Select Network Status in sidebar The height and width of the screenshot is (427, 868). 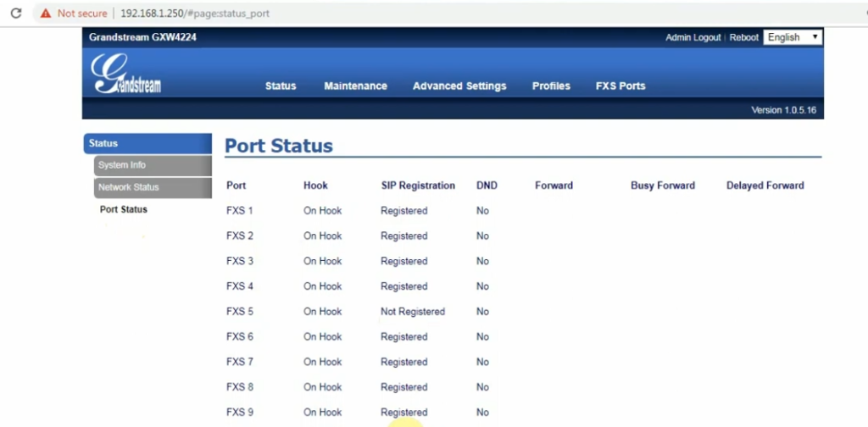click(153, 187)
